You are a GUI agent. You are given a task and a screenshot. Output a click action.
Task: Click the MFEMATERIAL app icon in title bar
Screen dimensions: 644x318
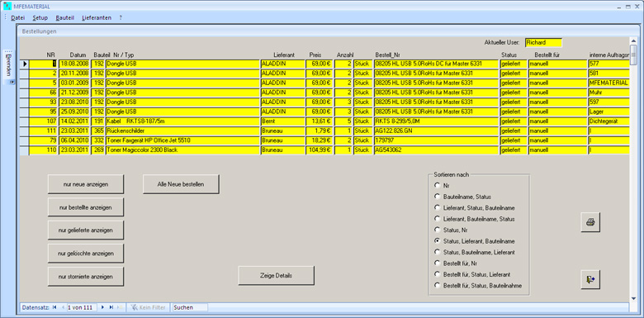[7, 7]
